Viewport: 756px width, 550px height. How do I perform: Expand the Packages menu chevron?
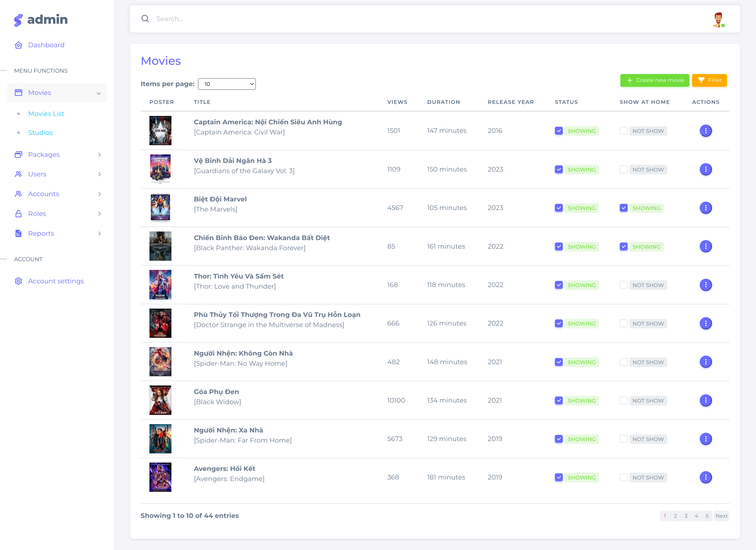click(99, 155)
